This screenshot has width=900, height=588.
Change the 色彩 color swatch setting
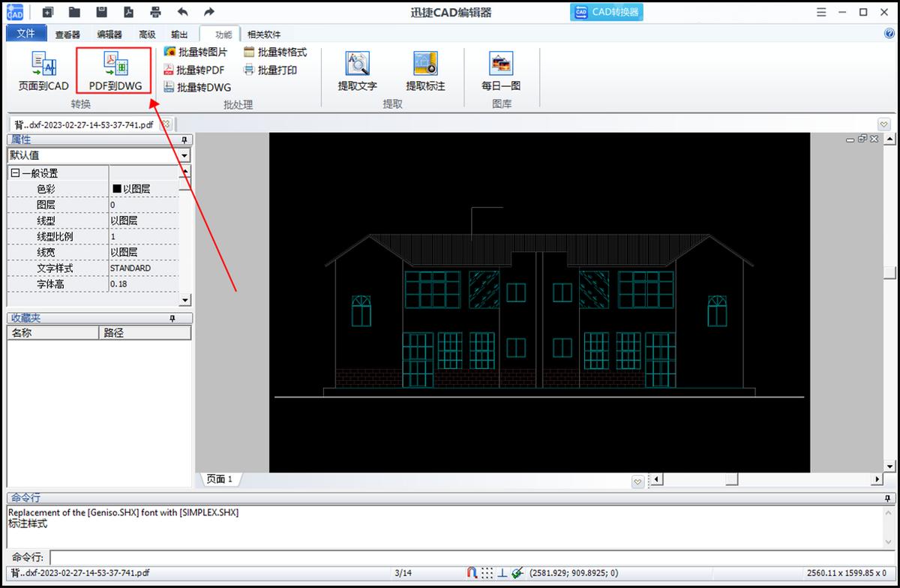pos(142,188)
